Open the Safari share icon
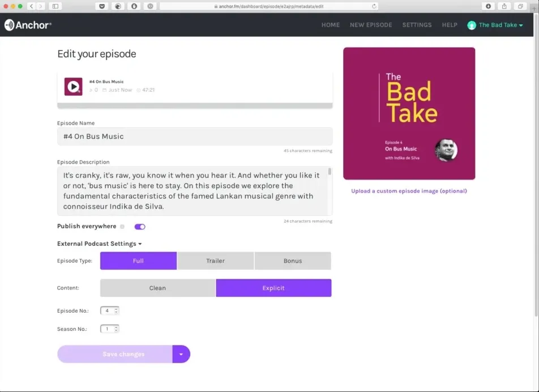The image size is (539, 392). tap(504, 6)
